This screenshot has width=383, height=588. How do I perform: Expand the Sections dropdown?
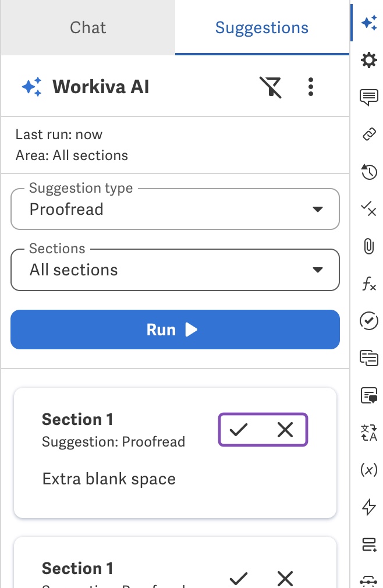[175, 270]
